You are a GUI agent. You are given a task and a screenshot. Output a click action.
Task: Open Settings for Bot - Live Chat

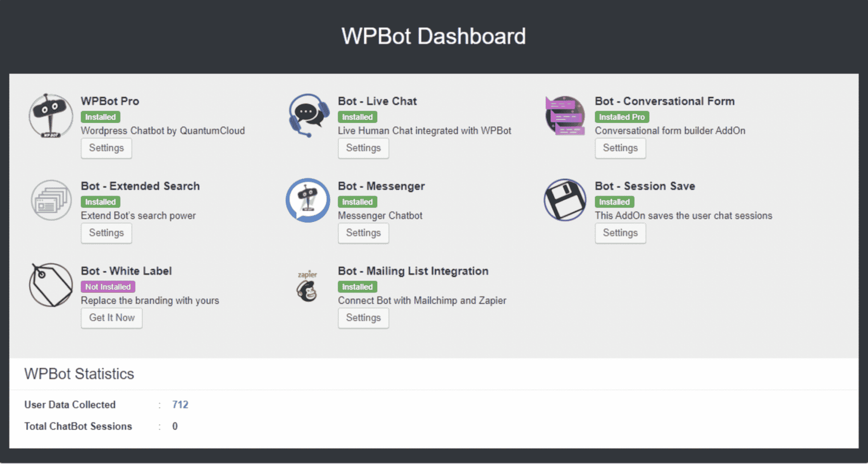(x=363, y=148)
